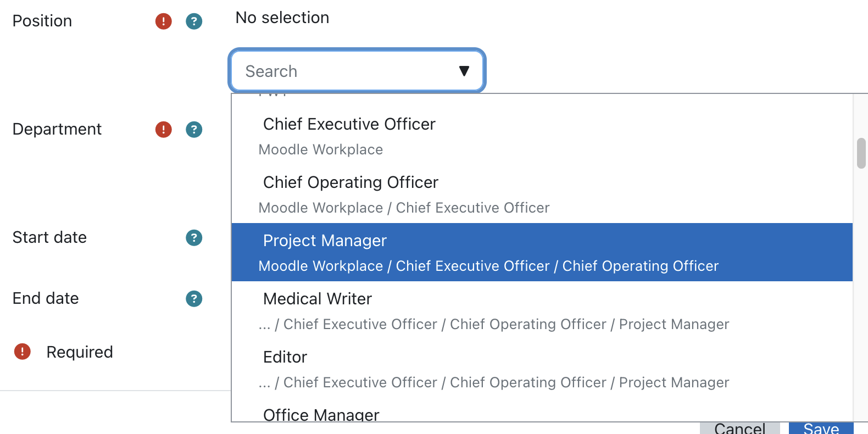Click the Position field label

click(x=42, y=21)
